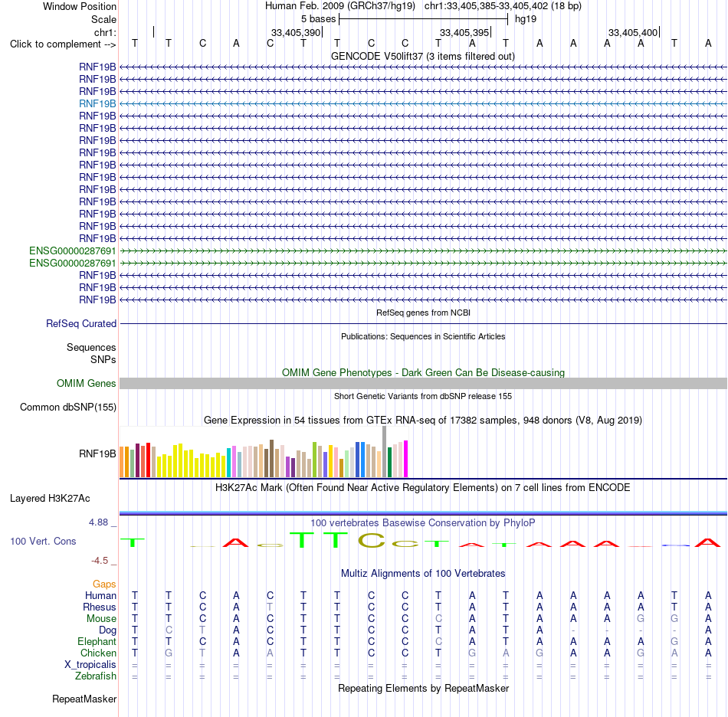Open 'Short Genetic Variants from dbSNP release 155' title

click(x=423, y=396)
